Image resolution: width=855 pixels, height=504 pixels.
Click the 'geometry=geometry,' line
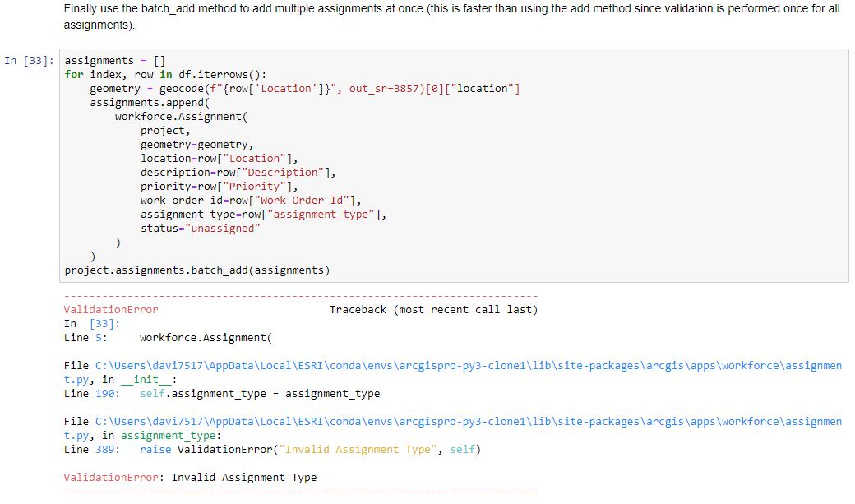pyautogui.click(x=196, y=145)
